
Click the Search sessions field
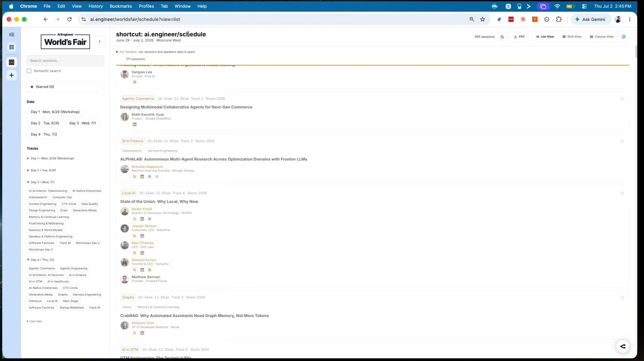[x=65, y=60]
